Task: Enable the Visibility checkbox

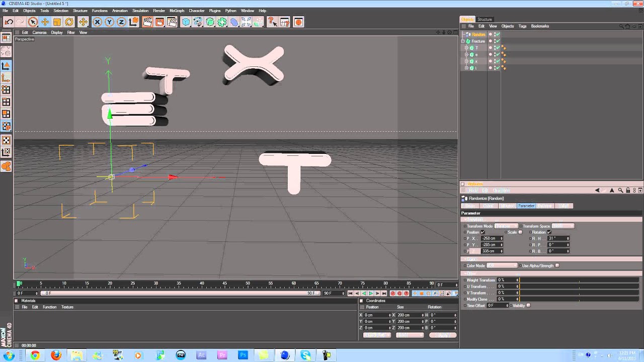Action: 528,305
